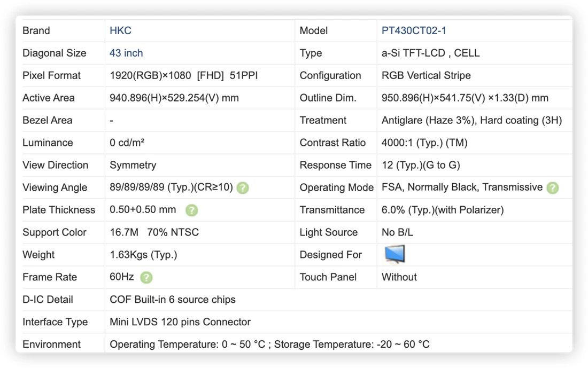Open the HKC brand link
Image resolution: width=588 pixels, height=368 pixels.
(120, 31)
